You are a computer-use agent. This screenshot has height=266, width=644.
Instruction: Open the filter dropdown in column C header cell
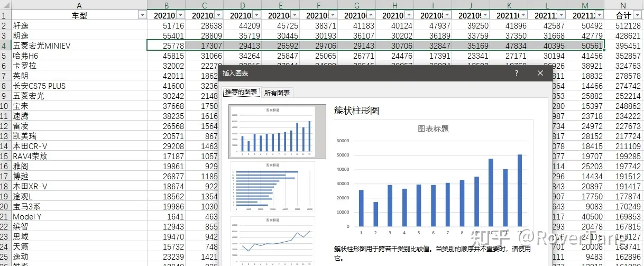tap(219, 15)
